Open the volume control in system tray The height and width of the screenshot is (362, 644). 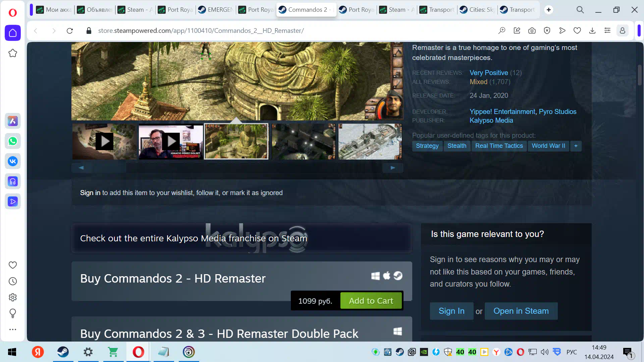point(545,352)
